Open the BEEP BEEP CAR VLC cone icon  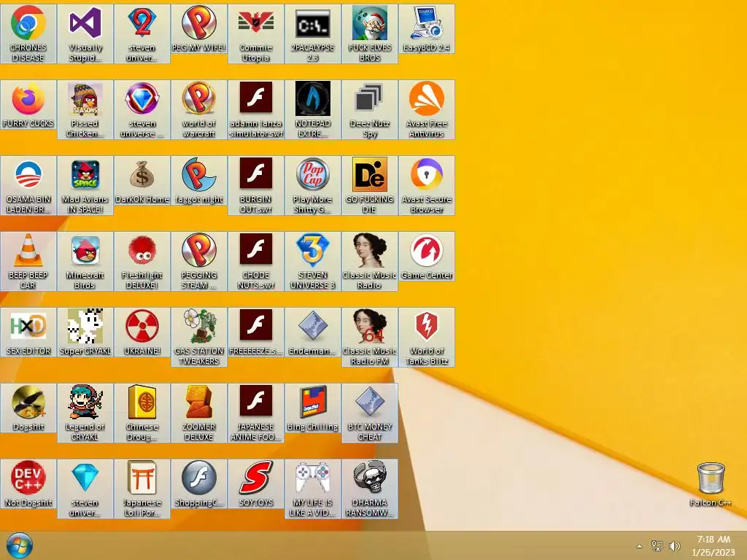[28, 261]
